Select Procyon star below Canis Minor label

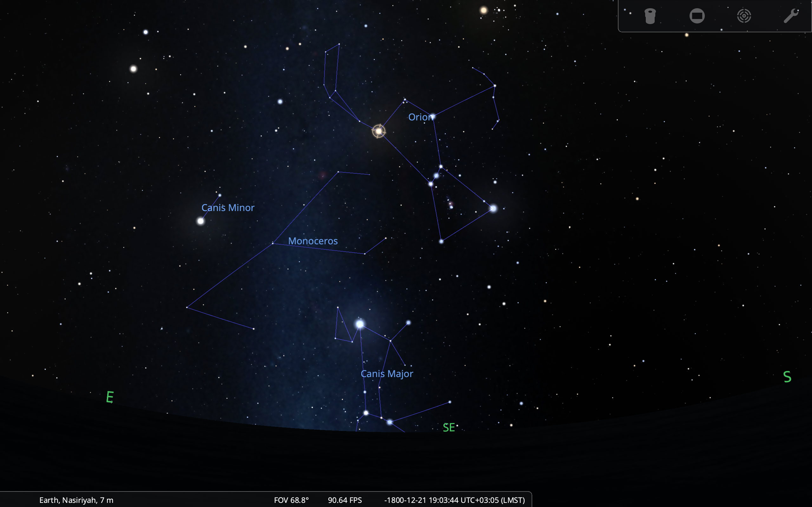click(x=201, y=221)
